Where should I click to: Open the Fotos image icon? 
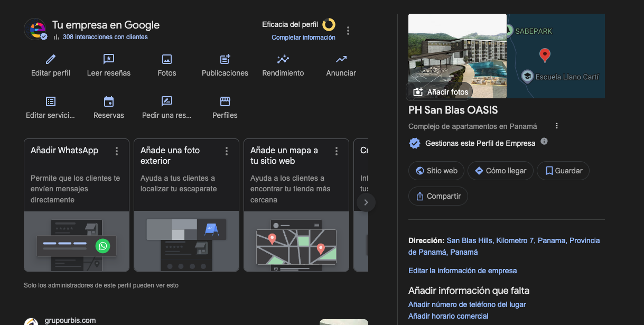point(167,59)
